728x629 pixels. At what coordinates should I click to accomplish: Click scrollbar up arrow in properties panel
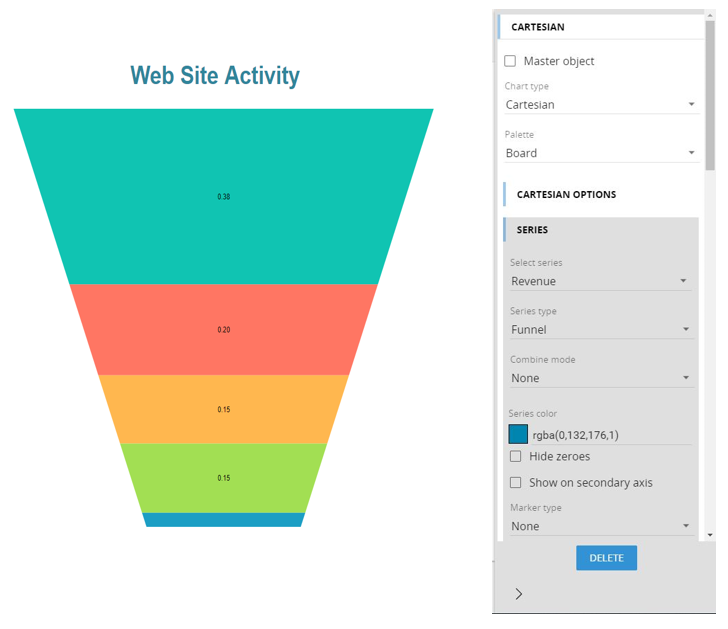click(710, 16)
